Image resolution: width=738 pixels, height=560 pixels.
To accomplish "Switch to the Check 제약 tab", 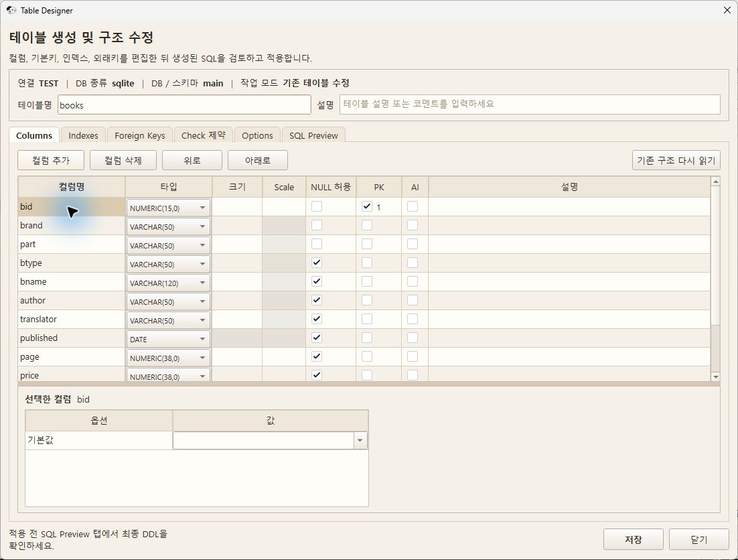I will coord(204,135).
